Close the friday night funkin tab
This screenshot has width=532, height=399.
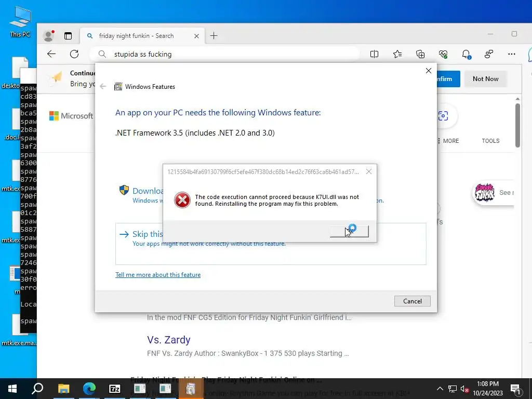tap(196, 36)
